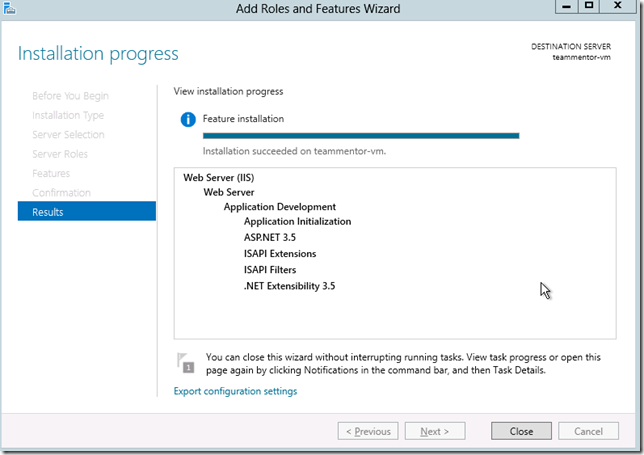Select ASP.NET 3.5 entry

point(269,237)
